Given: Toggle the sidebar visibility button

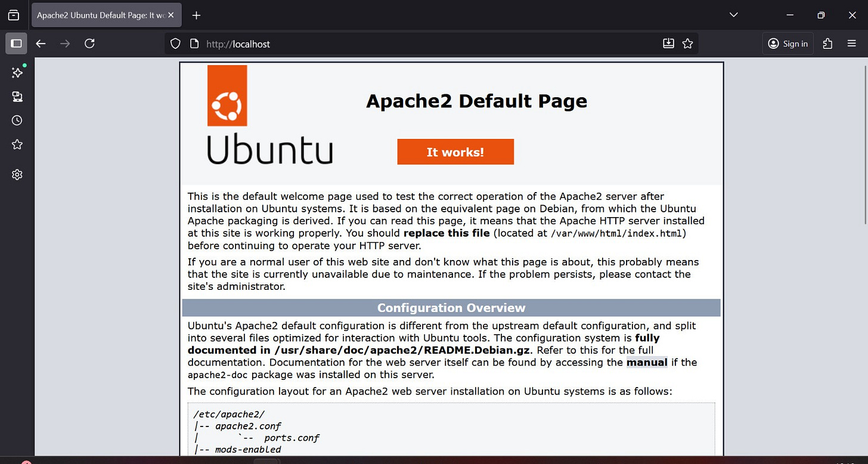Looking at the screenshot, I should 16,44.
